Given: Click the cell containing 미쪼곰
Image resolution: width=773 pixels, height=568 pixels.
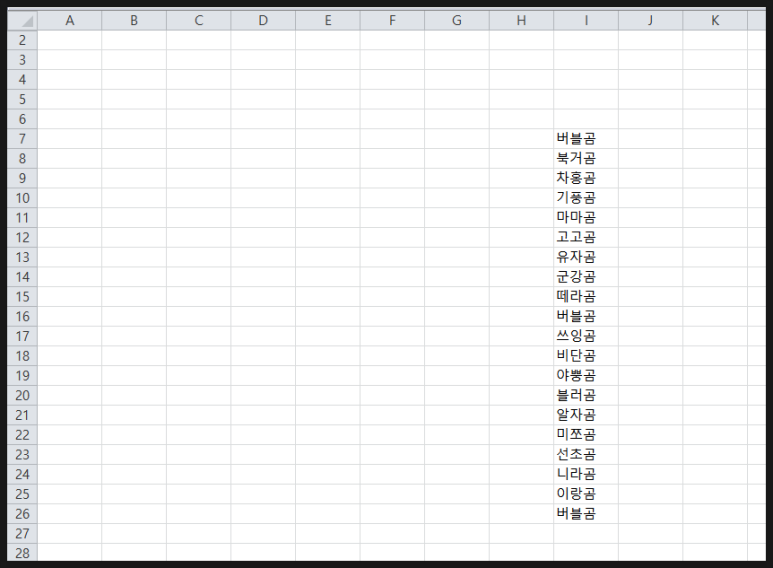Looking at the screenshot, I should tap(586, 434).
